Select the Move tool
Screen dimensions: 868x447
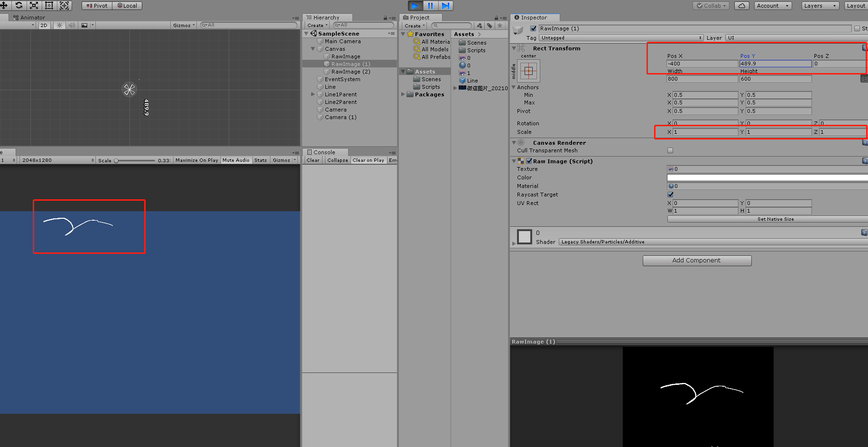(4, 6)
